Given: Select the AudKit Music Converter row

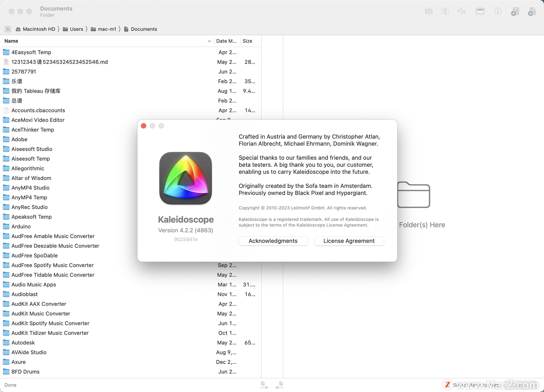Looking at the screenshot, I should click(x=131, y=314).
